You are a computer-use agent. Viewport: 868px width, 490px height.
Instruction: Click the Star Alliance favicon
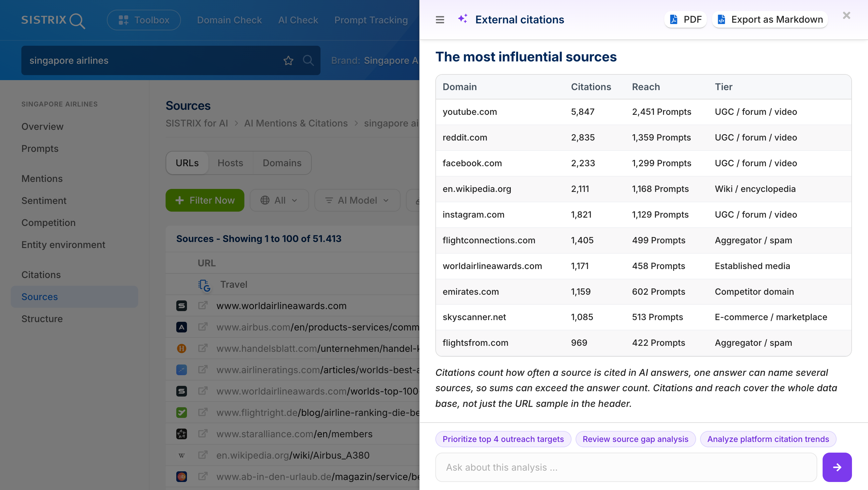(x=182, y=434)
